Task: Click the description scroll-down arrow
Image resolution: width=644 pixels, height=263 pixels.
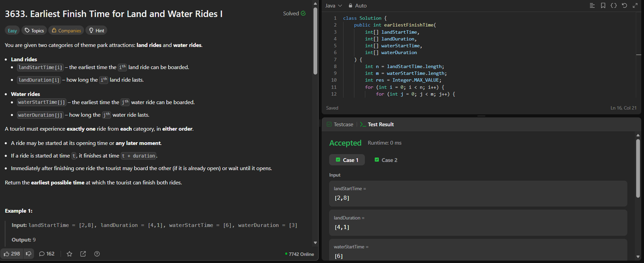Action: tap(315, 243)
